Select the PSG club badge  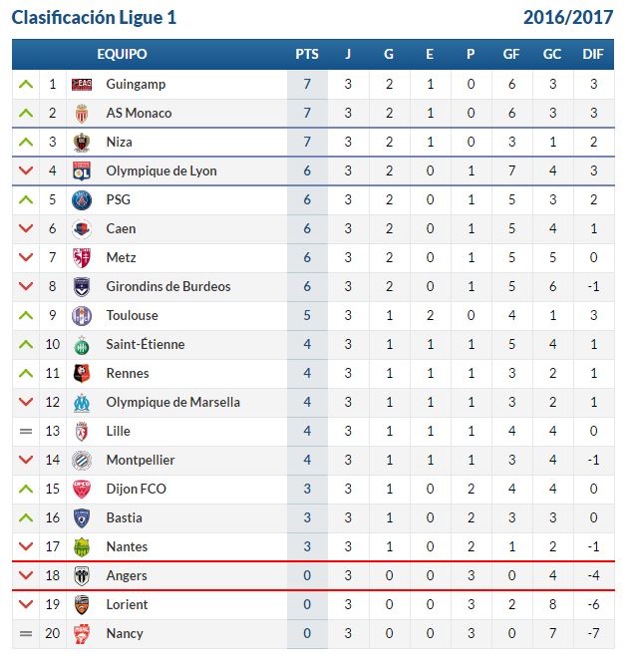pos(82,200)
